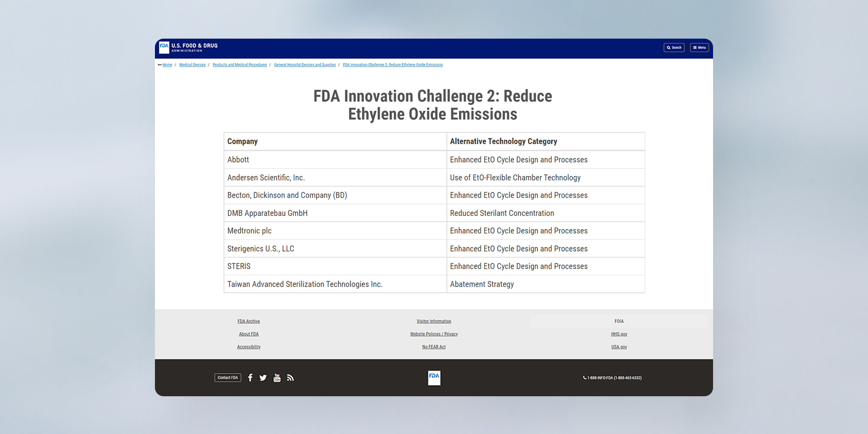
Task: Select the DMB Apparatebau GmbH cell
Action: [335, 213]
